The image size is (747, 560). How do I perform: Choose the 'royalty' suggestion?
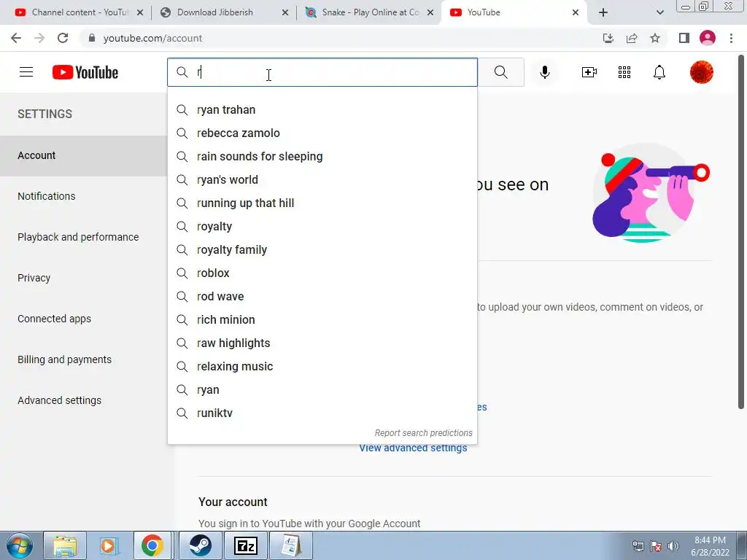[322, 227]
